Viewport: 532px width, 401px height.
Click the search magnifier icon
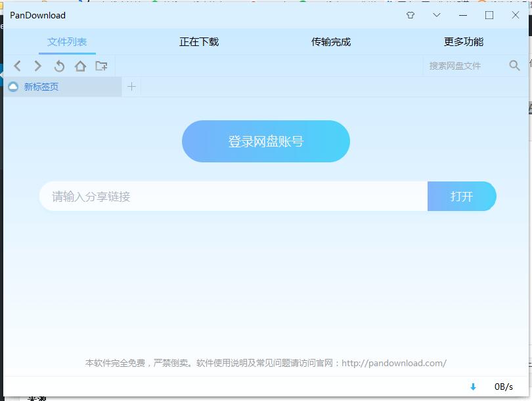(514, 66)
